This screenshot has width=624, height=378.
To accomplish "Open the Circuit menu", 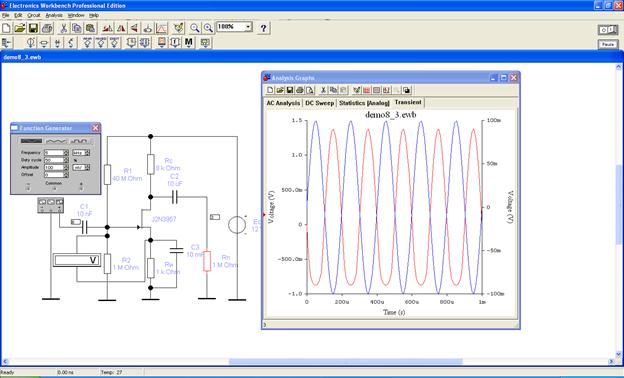I will (x=34, y=15).
